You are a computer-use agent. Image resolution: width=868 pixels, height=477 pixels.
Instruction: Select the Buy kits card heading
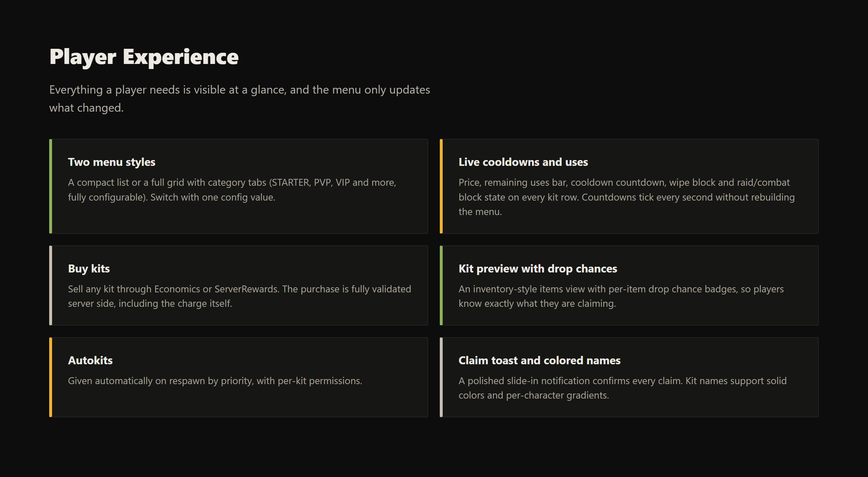click(89, 269)
